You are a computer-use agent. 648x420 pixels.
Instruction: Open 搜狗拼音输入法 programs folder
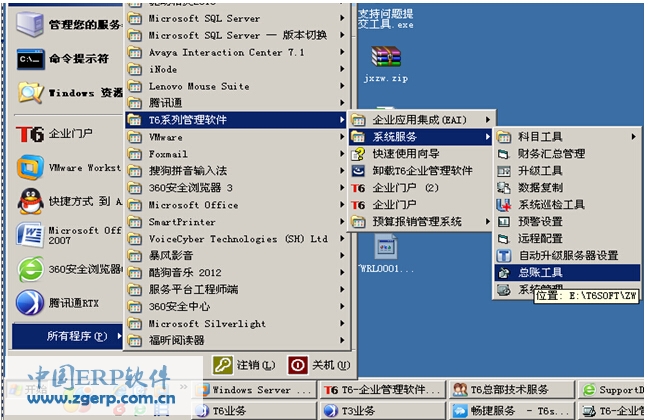point(236,171)
